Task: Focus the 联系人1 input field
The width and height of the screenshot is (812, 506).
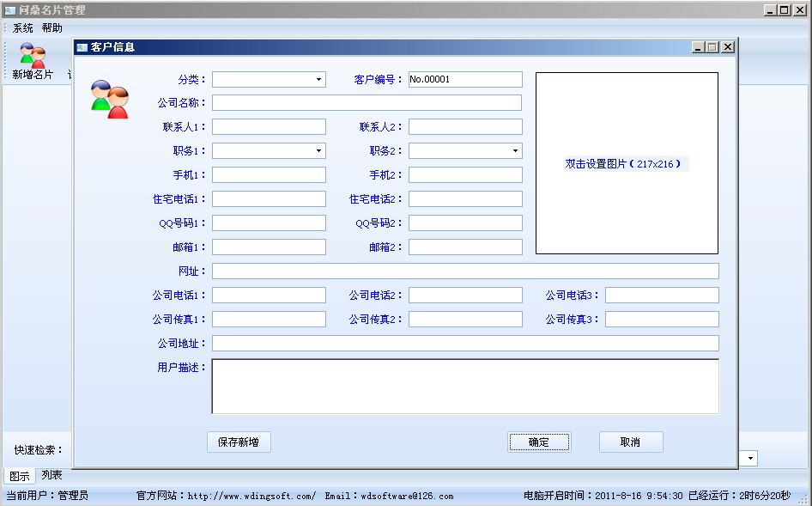Action: tap(269, 127)
